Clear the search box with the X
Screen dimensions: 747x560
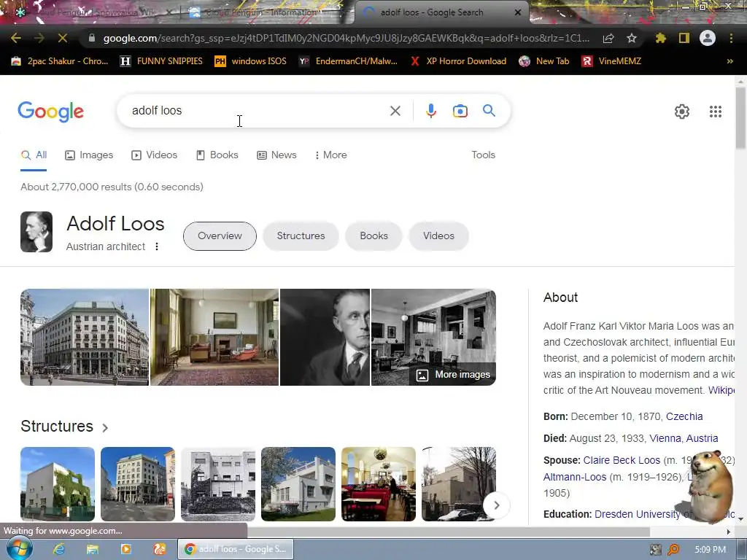395,111
